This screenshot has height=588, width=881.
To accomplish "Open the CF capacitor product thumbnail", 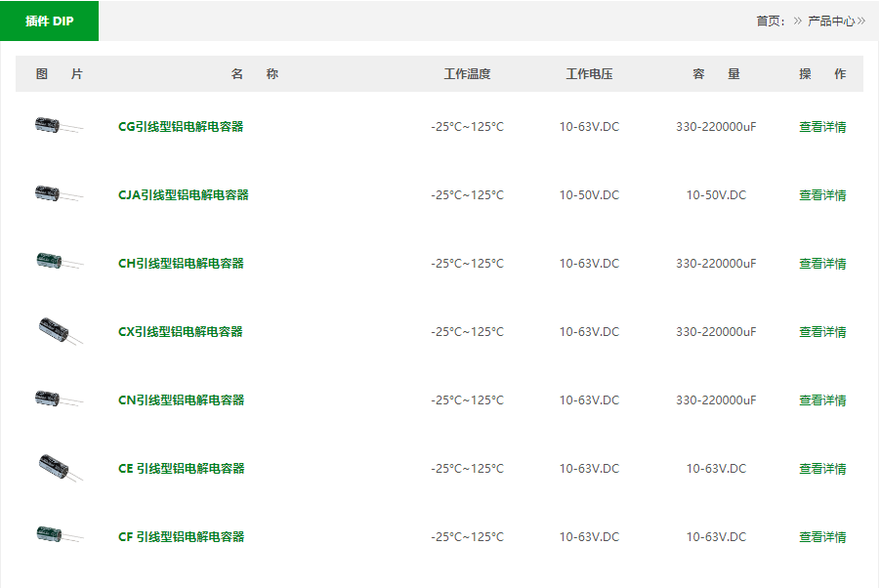I will pyautogui.click(x=59, y=534).
